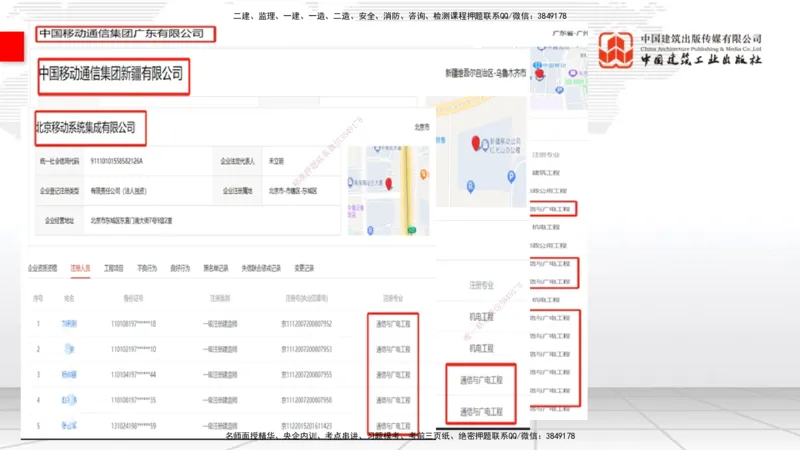Click the China Architecture Publishing logo icon
Screen dimensions: 800x450
[616, 49]
